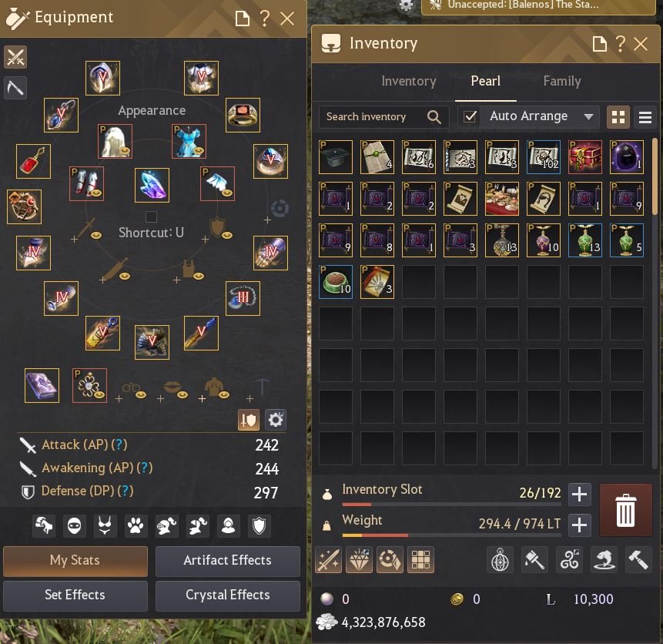Toggle the sword and shield display button
The width and height of the screenshot is (663, 644).
click(x=249, y=420)
